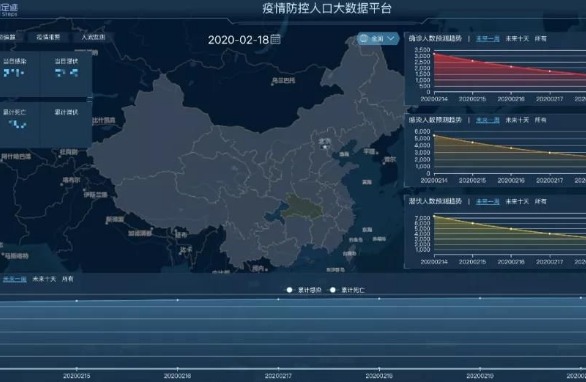
Task: Expand the 全国 region dropdown
Action: point(378,38)
